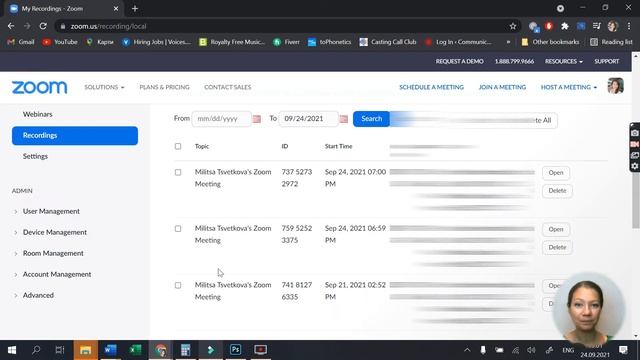Open Support link

[x=607, y=61]
